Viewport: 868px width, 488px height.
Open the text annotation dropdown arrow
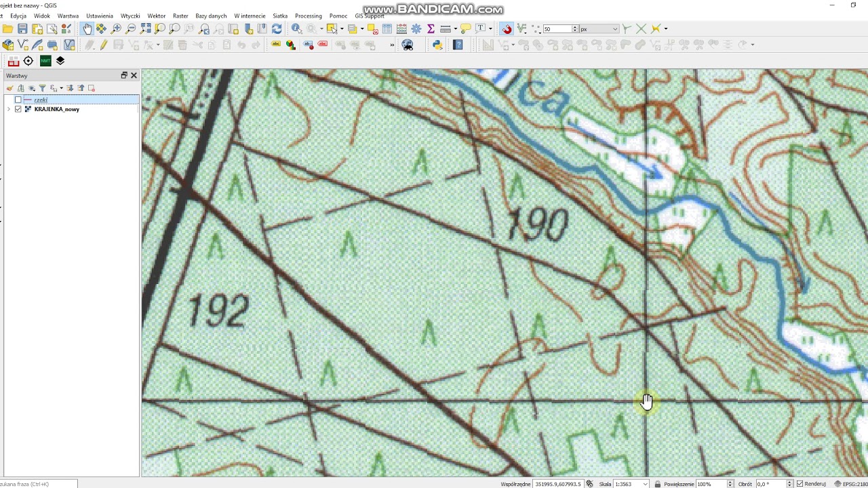pyautogui.click(x=490, y=28)
